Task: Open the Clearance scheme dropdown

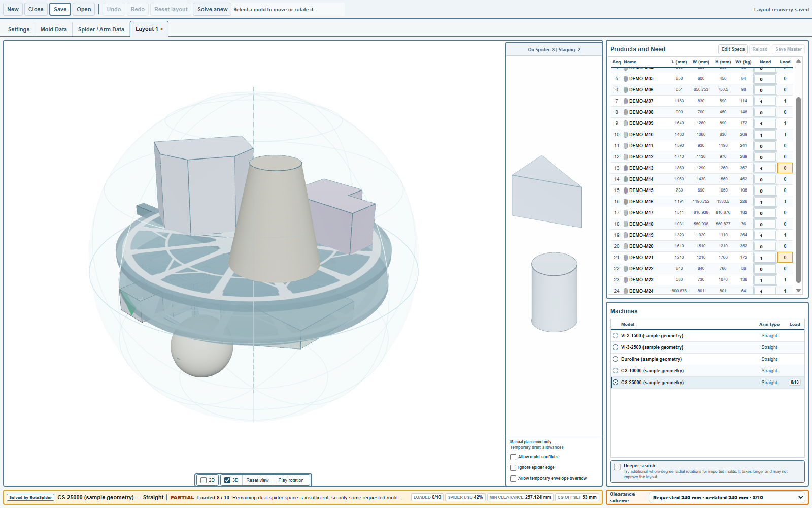Action: 728,497
